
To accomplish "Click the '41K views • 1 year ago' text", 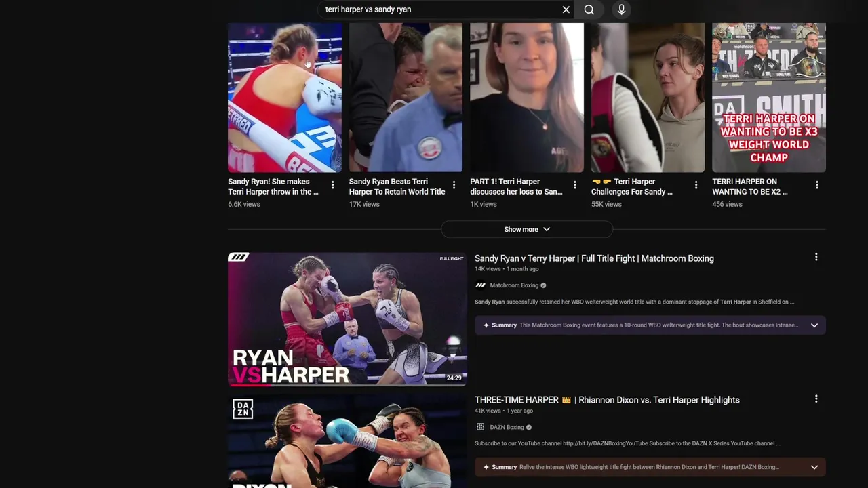I will pos(504,411).
